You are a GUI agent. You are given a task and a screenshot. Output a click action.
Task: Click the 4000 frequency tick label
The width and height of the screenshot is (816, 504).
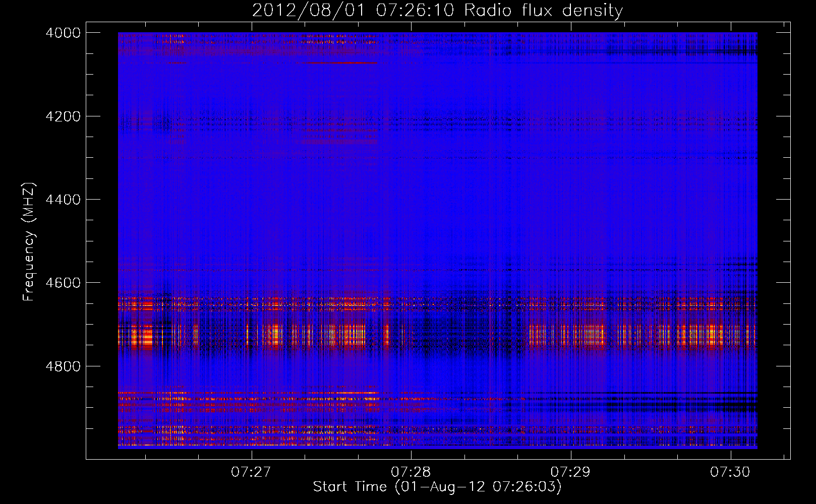(x=63, y=33)
